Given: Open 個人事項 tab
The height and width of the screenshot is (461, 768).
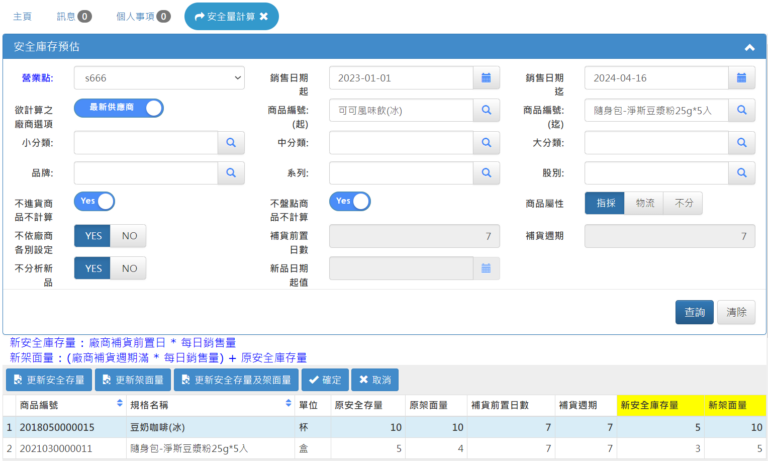Looking at the screenshot, I should pyautogui.click(x=143, y=17).
